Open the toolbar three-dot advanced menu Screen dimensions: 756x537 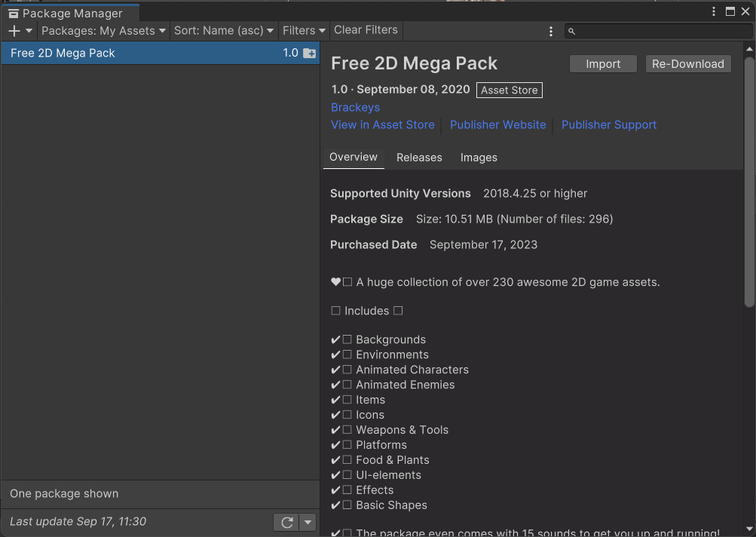click(x=551, y=32)
